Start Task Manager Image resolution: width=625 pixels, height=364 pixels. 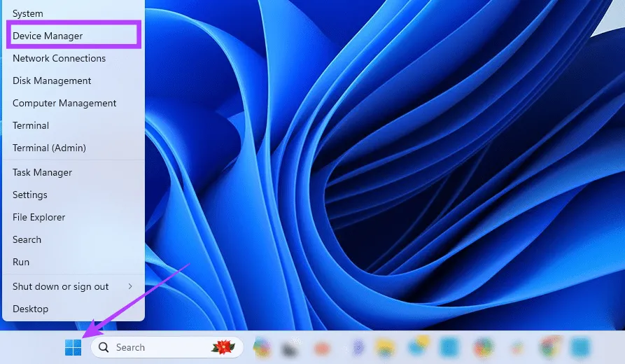point(42,172)
